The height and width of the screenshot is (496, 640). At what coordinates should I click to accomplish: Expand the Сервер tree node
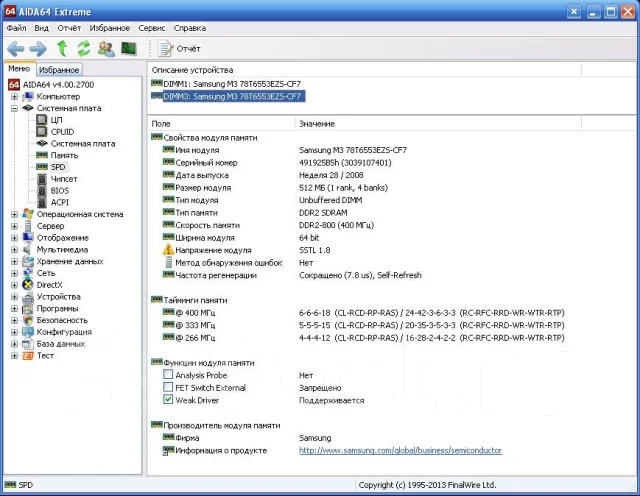pyautogui.click(x=14, y=226)
